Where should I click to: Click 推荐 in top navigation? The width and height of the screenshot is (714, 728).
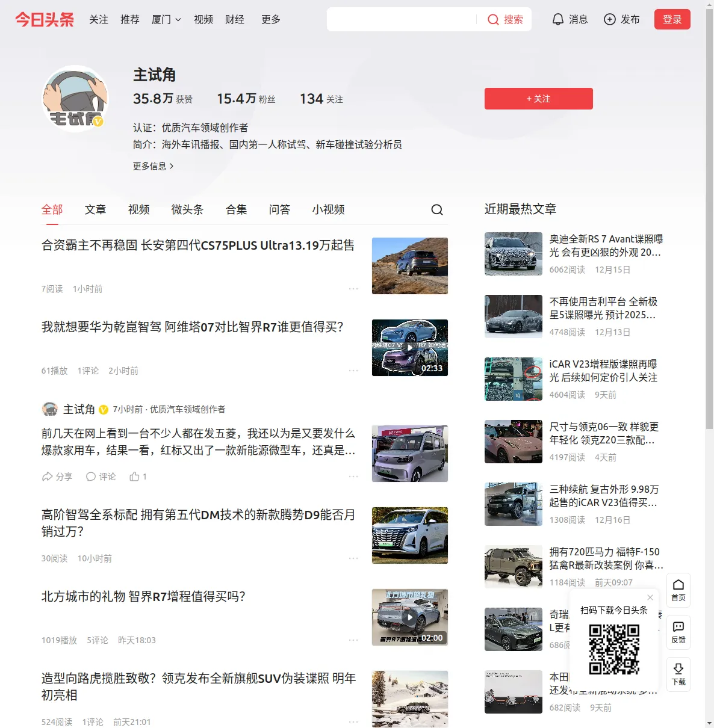(x=130, y=19)
